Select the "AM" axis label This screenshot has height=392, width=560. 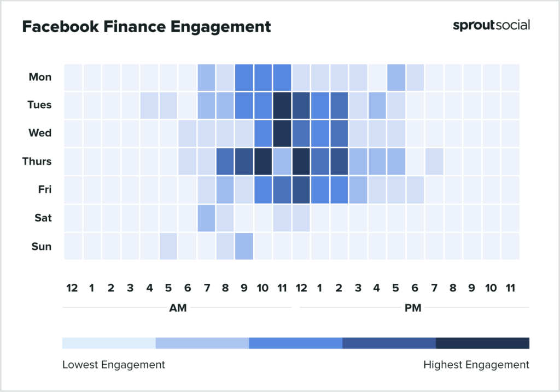click(x=178, y=308)
